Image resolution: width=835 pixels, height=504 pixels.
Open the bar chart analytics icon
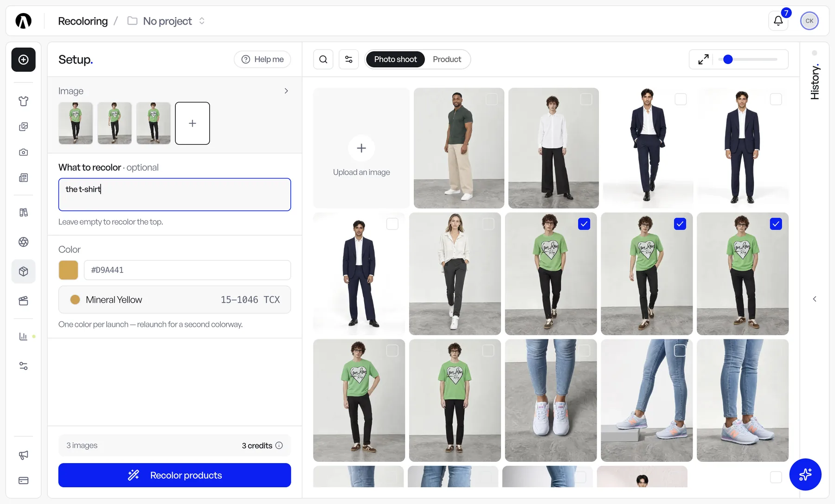[24, 336]
